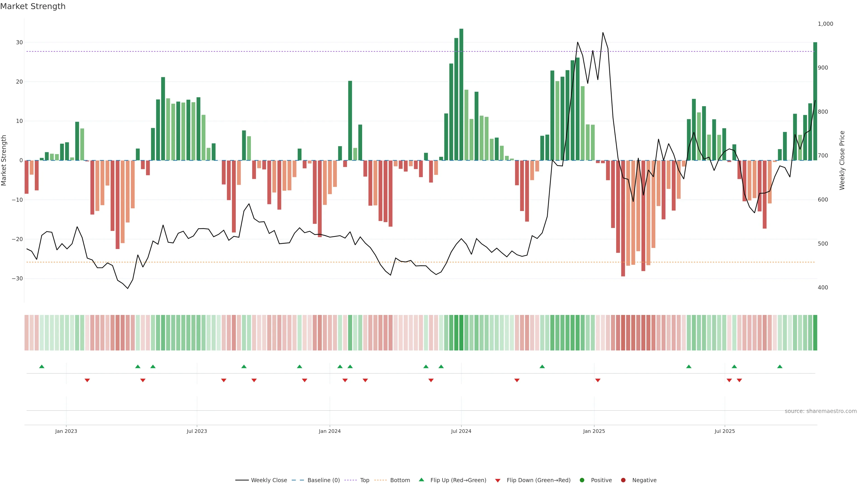Click the red Flip Down triangle legend icon
Viewport: 868px width, 488px height.
[x=498, y=481]
